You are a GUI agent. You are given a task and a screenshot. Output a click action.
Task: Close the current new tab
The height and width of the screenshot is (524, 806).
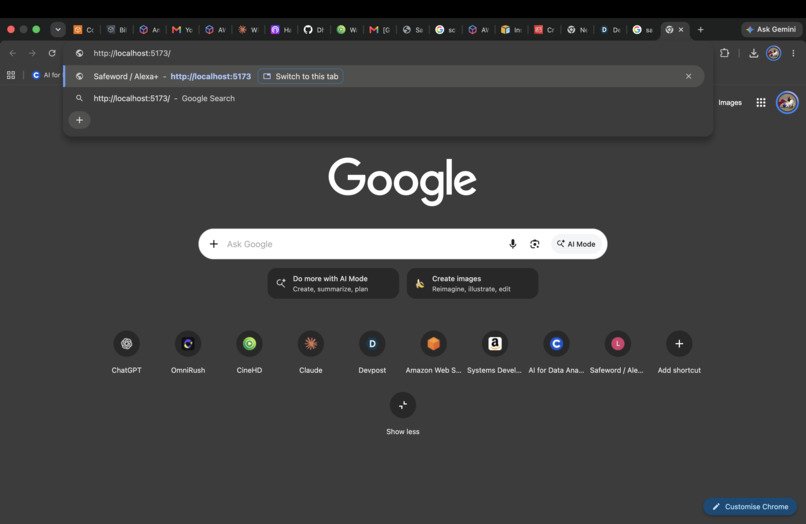pyautogui.click(x=681, y=30)
